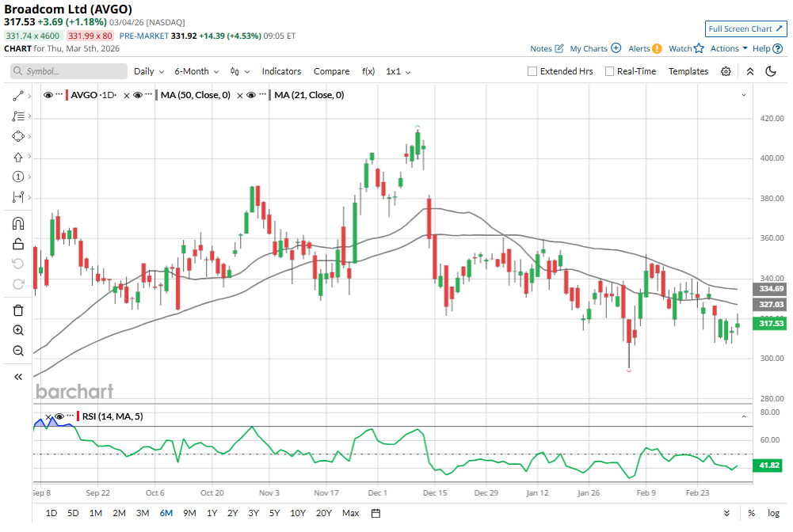Expand the 6-Month period dropdown
Viewport: 793px width, 532px height.
coord(196,71)
